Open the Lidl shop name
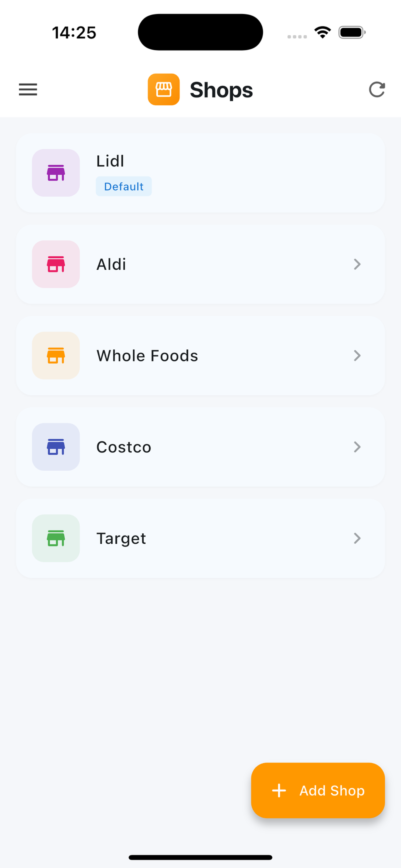This screenshot has width=401, height=868. pyautogui.click(x=111, y=161)
